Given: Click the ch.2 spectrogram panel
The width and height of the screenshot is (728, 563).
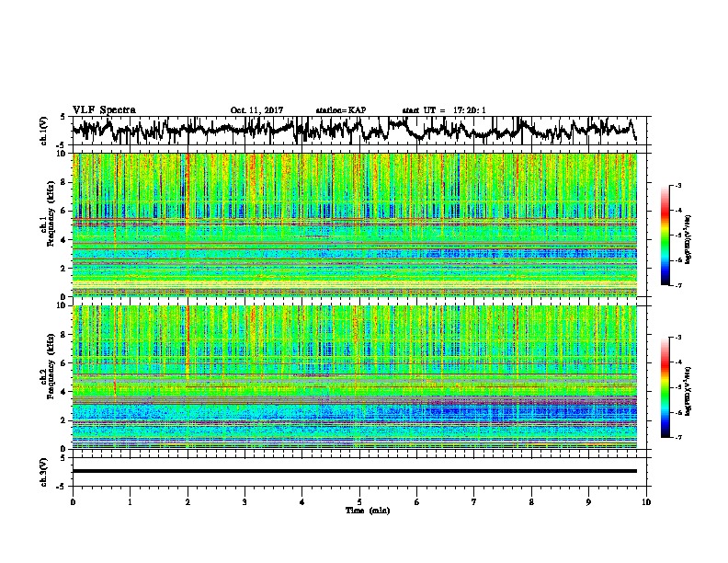Looking at the screenshot, I should point(355,377).
